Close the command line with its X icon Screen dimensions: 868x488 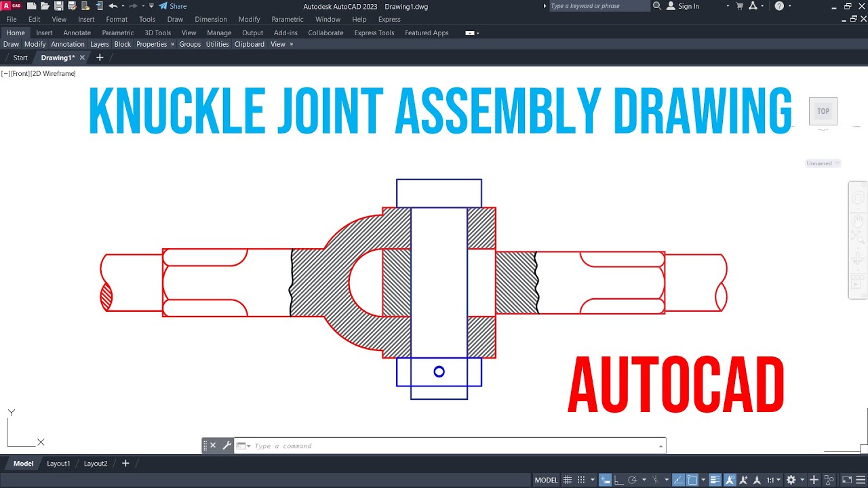[x=213, y=445]
